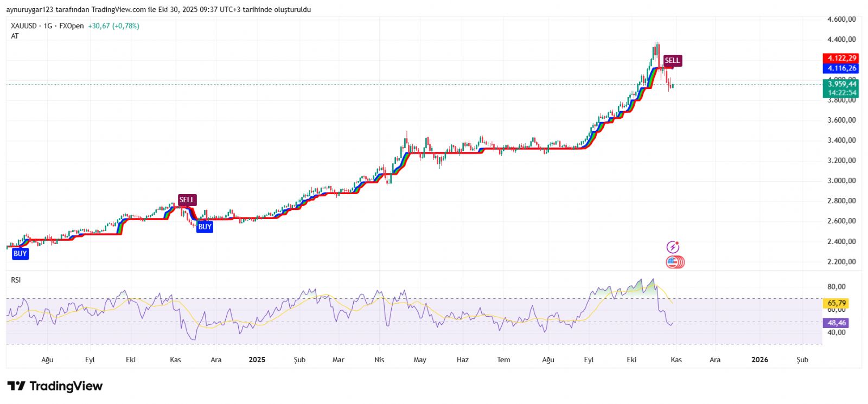Screen dimensions: 868x404
Task: Click the TradingView logo at bottom left
Action: [x=55, y=386]
